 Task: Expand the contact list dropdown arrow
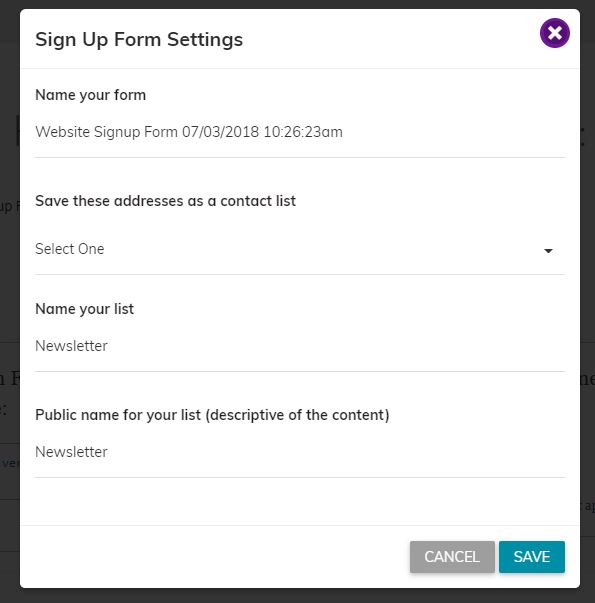[x=548, y=251]
